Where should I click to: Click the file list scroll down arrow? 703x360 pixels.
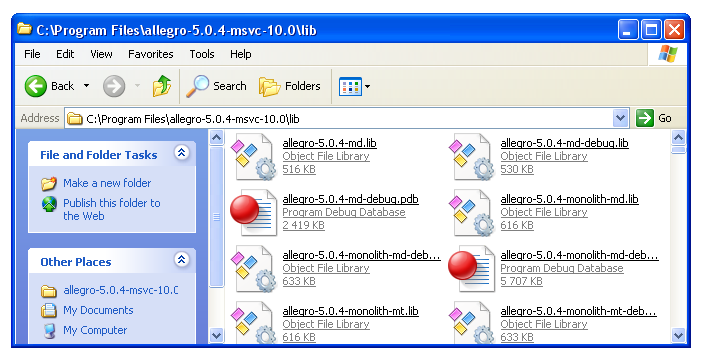[x=678, y=335]
